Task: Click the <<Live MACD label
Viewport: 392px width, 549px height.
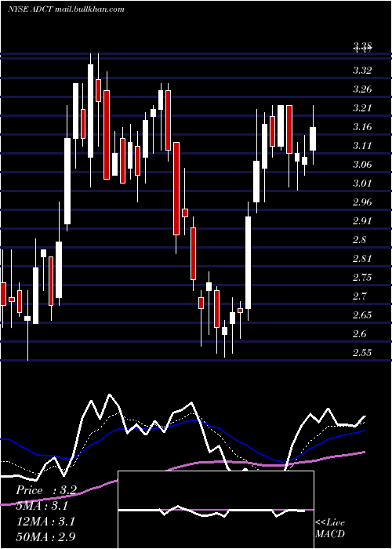Action: 330,529
